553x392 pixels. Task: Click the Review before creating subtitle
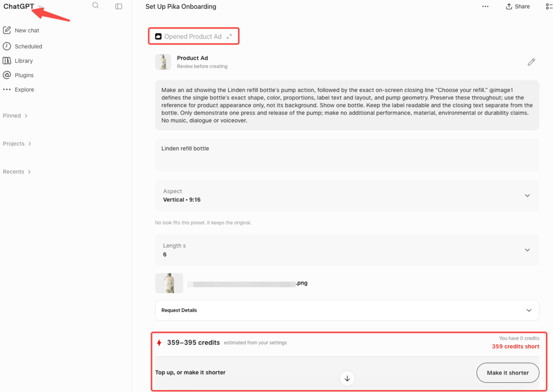[x=202, y=66]
